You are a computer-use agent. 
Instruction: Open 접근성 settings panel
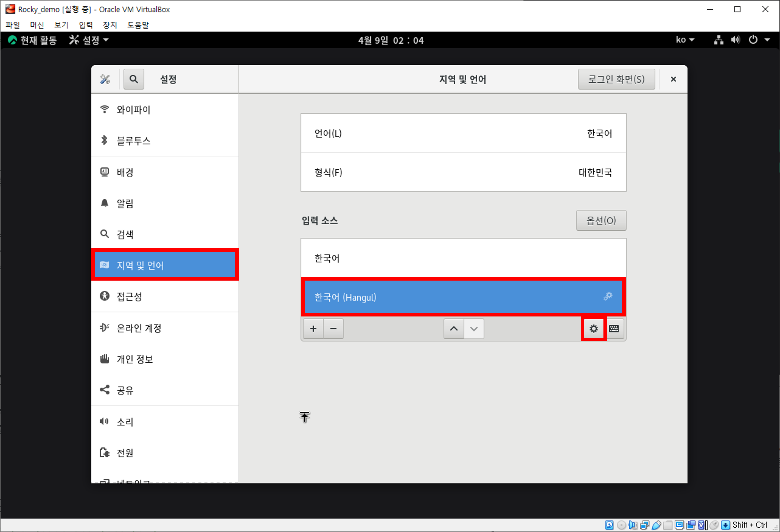coord(129,296)
